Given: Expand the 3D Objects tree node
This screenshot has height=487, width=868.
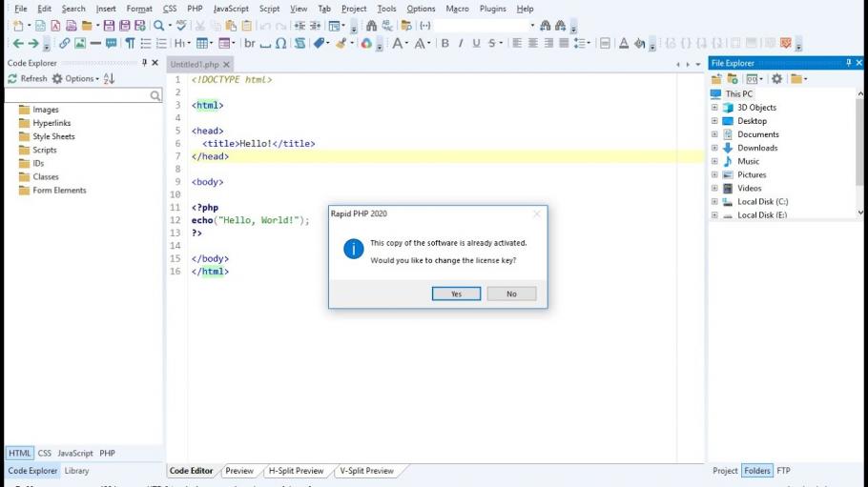Looking at the screenshot, I should (714, 108).
